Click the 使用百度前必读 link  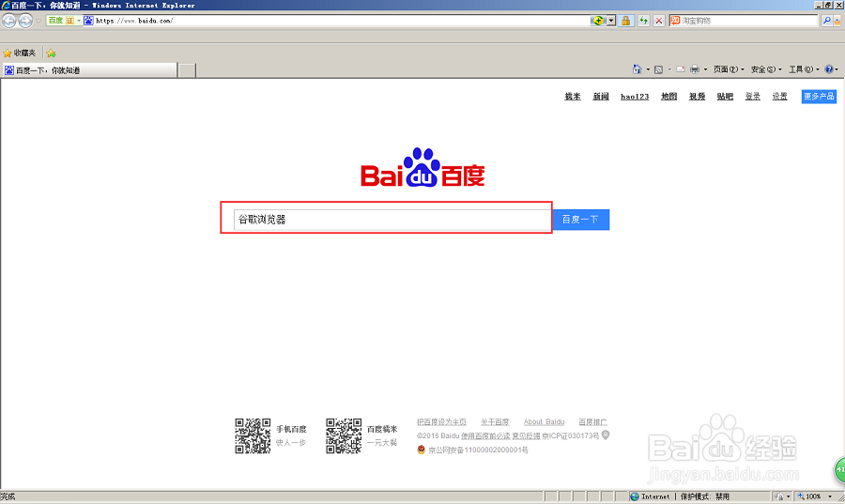tap(485, 435)
